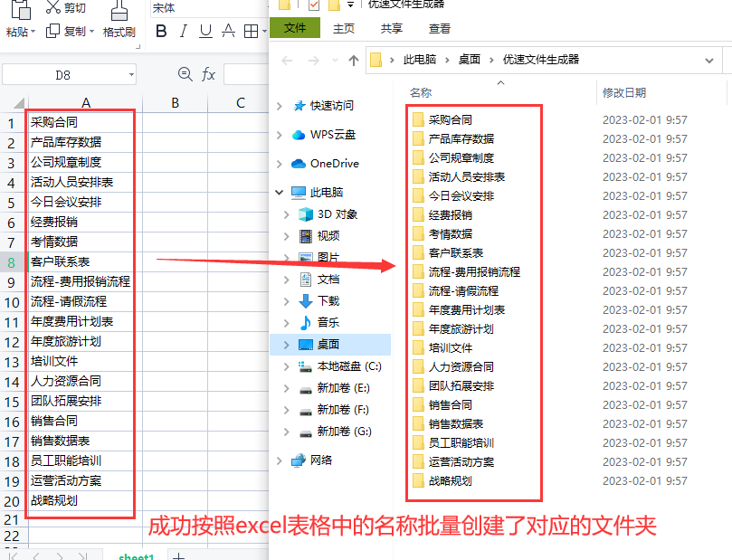Go up one folder level in Explorer
The height and width of the screenshot is (560, 732).
point(354,61)
